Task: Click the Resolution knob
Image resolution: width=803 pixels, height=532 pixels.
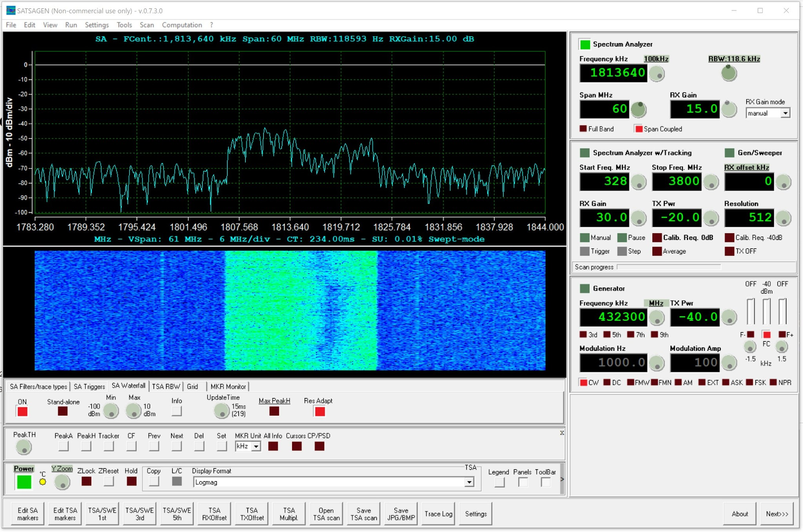Action: point(783,218)
